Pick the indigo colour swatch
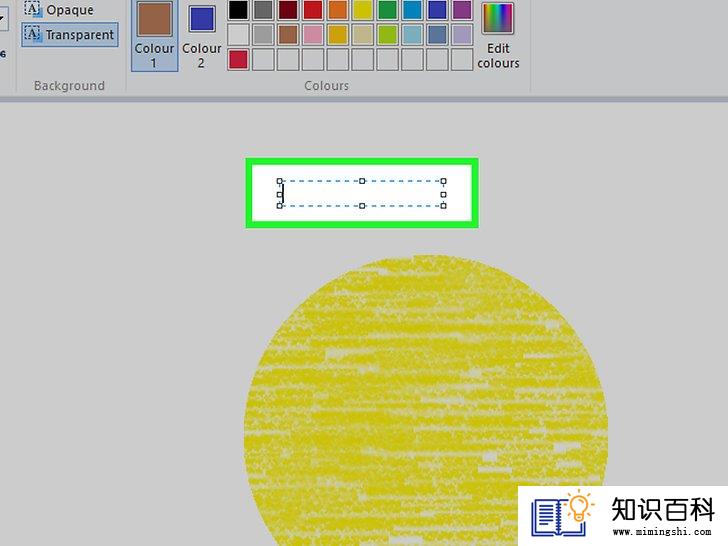Screen dimensions: 728x546 [437, 9]
